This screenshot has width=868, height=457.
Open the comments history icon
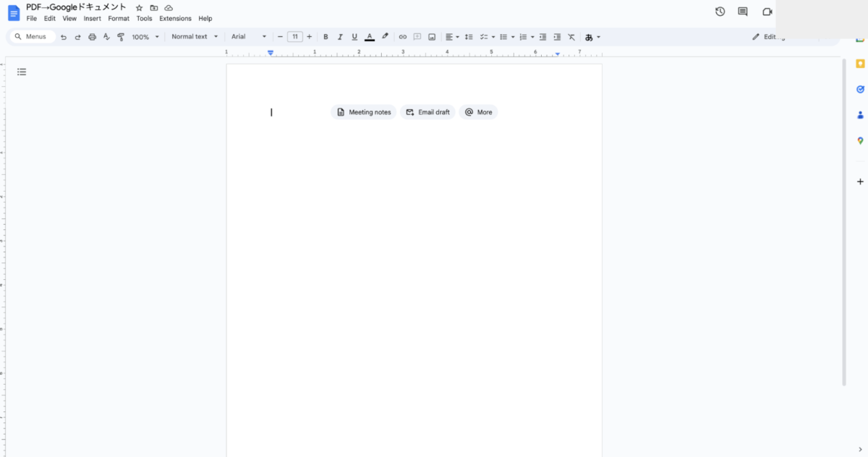point(743,12)
